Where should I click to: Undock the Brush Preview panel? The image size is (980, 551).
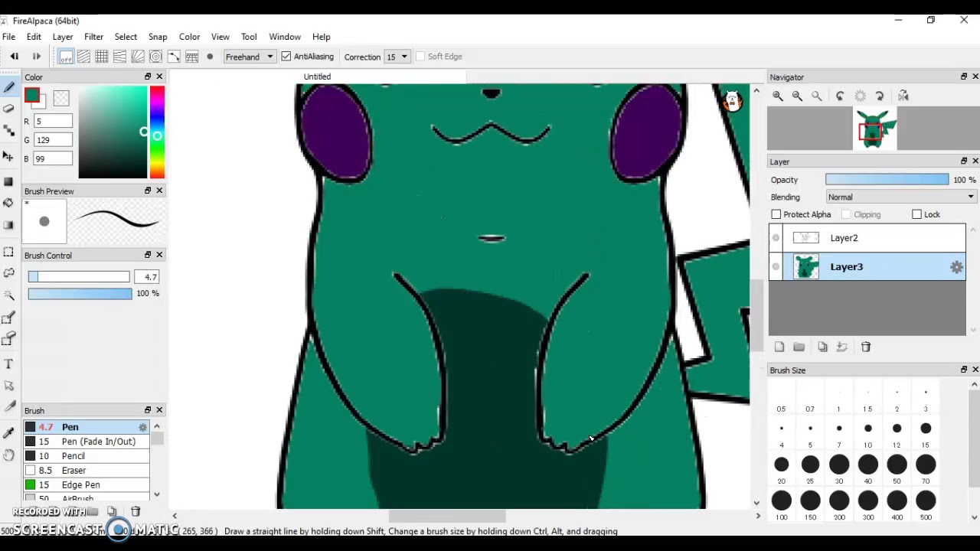point(148,191)
